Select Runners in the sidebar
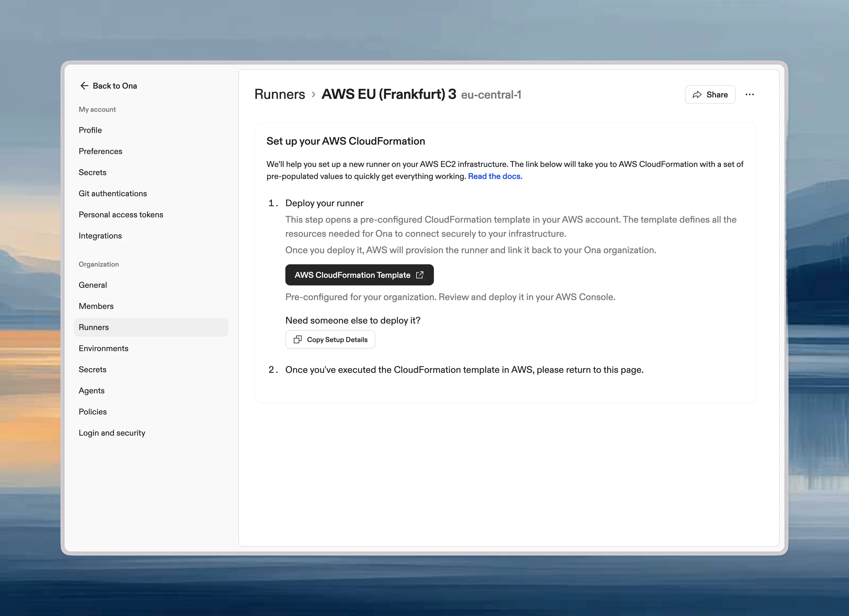849x616 pixels. [x=151, y=327]
